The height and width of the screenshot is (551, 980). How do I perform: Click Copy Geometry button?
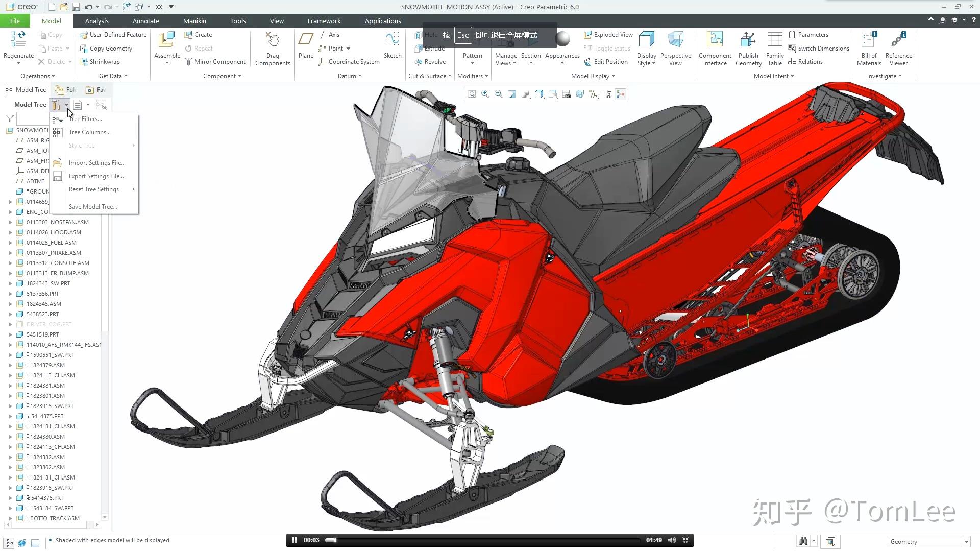click(x=106, y=49)
